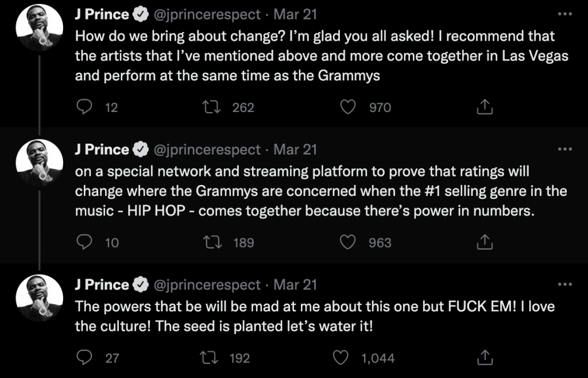Reply to the HIP HOP streaming tweet
Viewport: 588px width, 378px height.
tap(84, 242)
